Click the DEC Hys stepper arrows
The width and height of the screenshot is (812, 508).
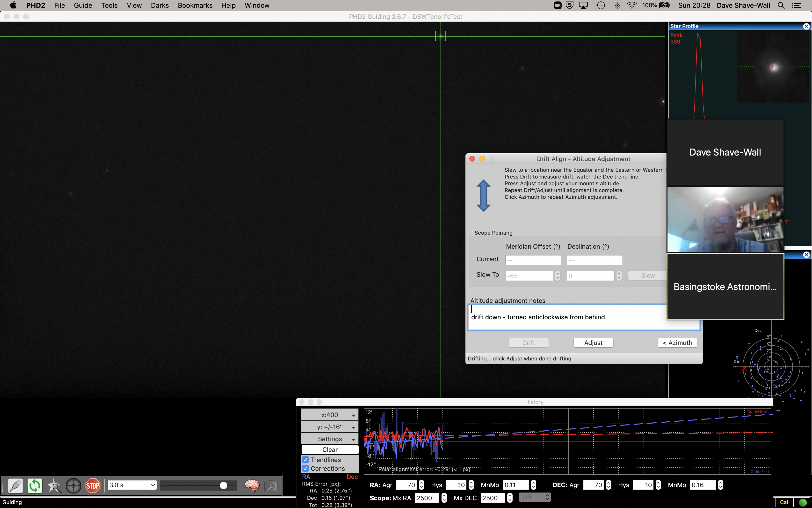click(658, 485)
